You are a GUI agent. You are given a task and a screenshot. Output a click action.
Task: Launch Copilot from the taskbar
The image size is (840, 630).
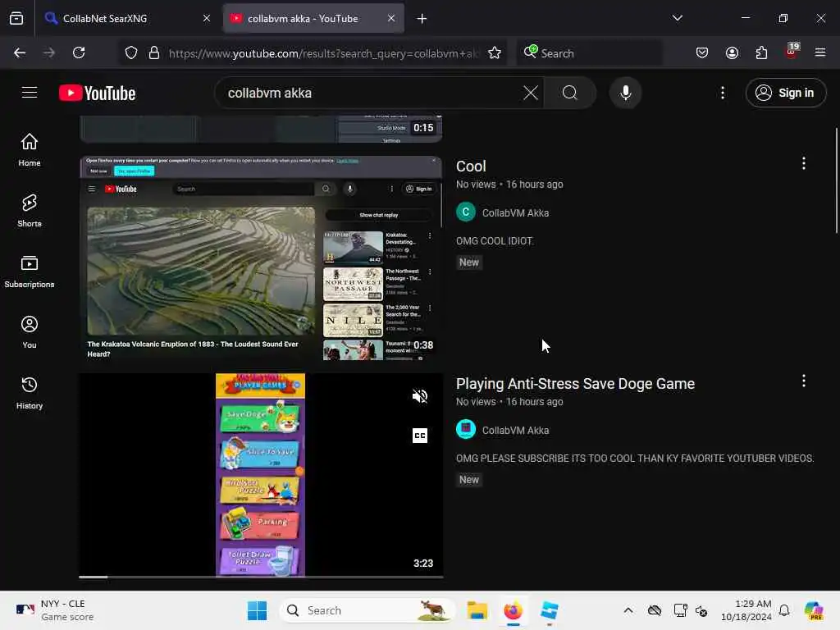click(x=813, y=610)
